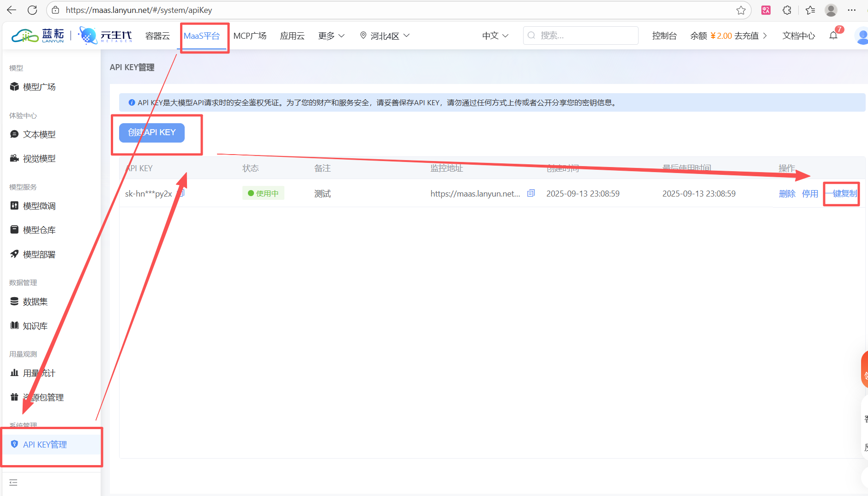Switch to the 应用云 tab
The image size is (868, 496).
292,36
